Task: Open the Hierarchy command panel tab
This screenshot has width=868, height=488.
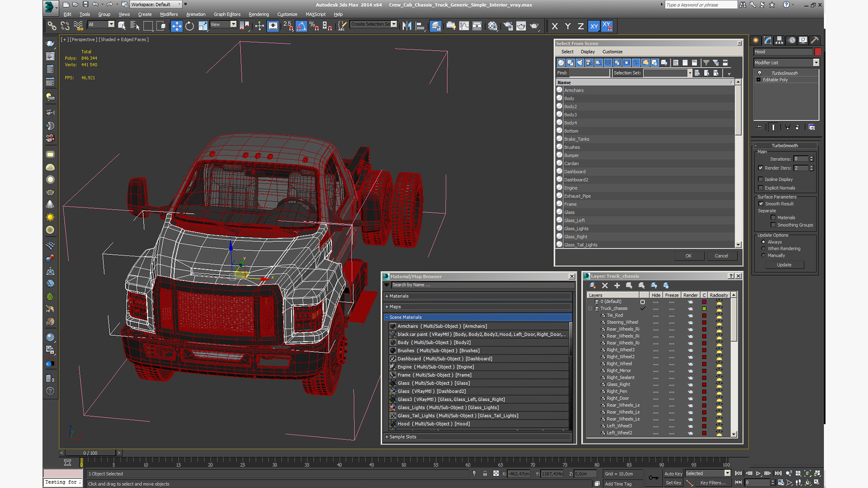Action: (779, 40)
